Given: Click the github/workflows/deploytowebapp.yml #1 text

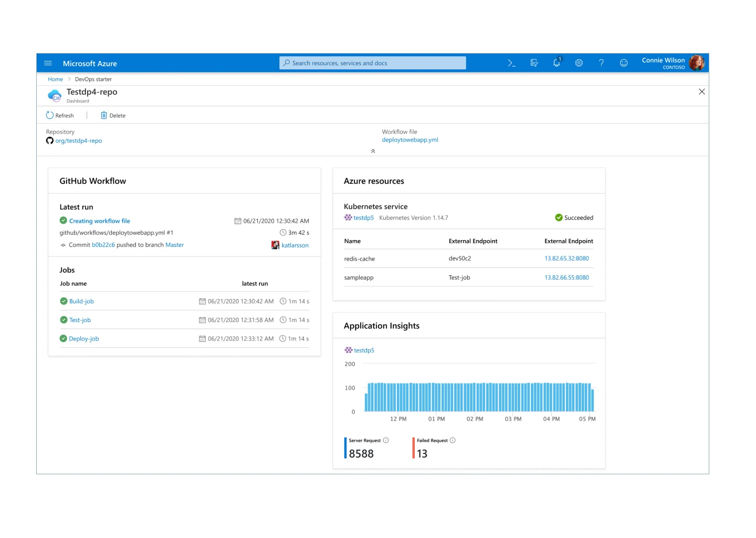Looking at the screenshot, I should point(117,233).
